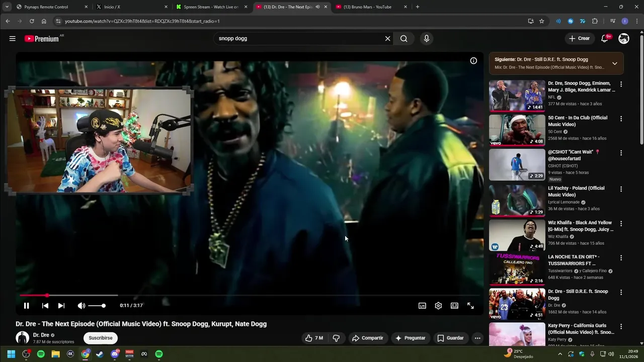Skip to next video button

(x=61, y=306)
